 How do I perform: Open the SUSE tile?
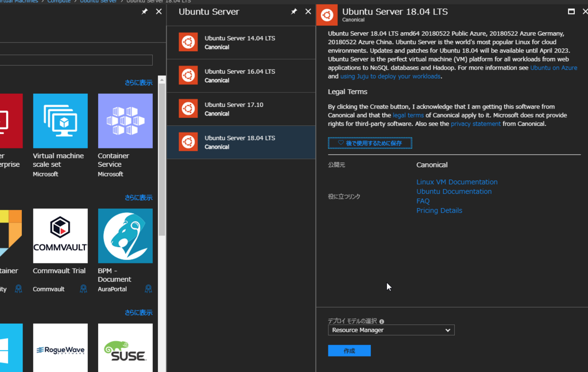click(x=125, y=348)
